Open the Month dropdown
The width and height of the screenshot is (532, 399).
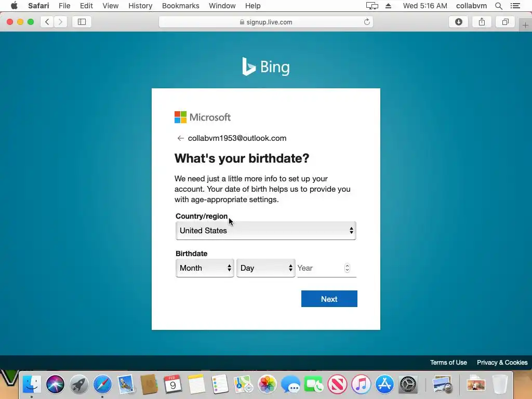tap(205, 268)
